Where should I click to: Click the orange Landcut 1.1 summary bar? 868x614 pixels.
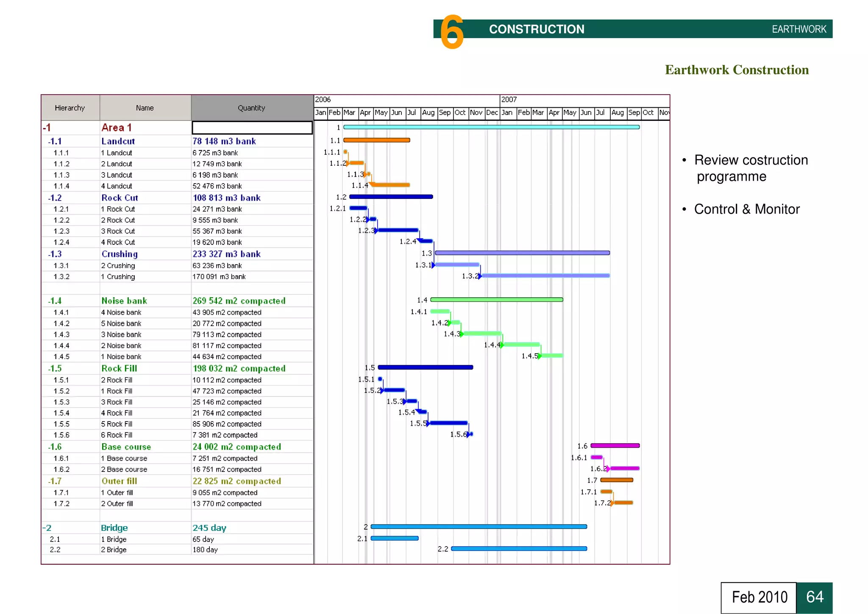[376, 140]
